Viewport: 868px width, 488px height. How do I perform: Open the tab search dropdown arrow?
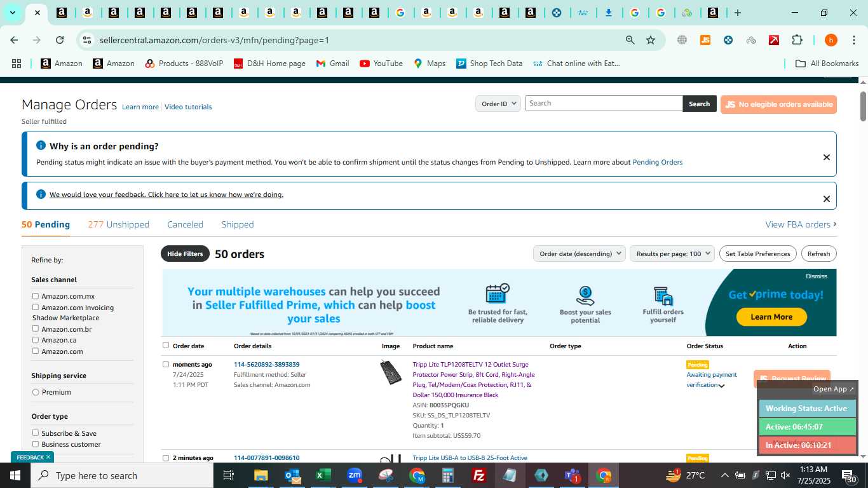point(12,13)
